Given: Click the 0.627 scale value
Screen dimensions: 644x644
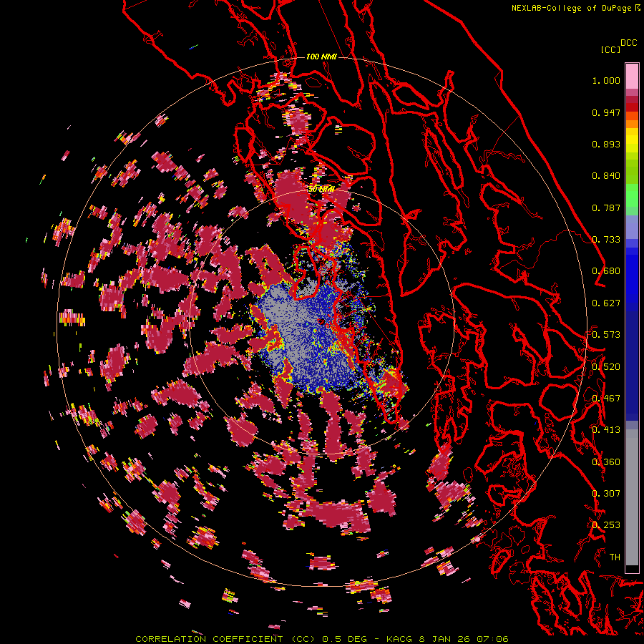Looking at the screenshot, I should pyautogui.click(x=606, y=303).
